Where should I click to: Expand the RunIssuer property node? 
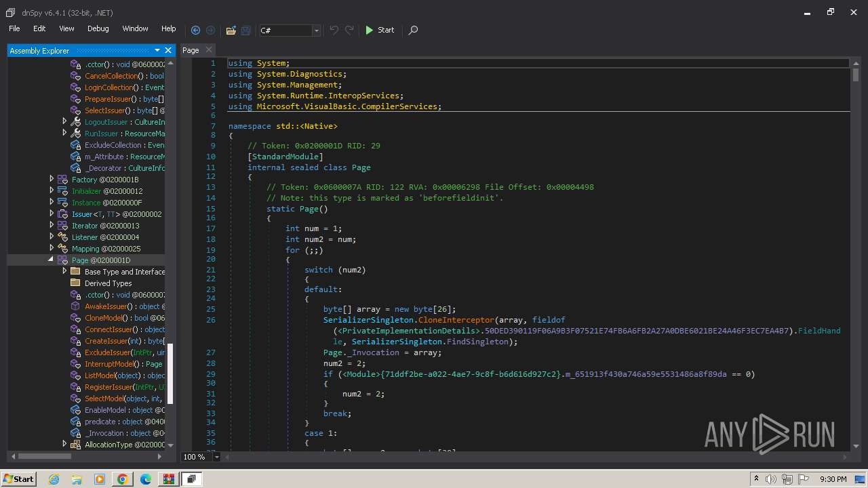coord(64,134)
